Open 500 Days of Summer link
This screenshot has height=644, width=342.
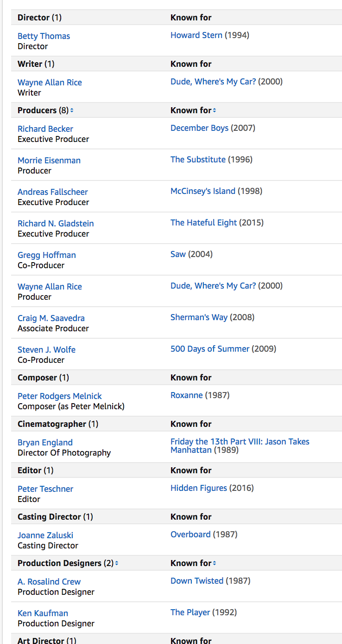click(x=210, y=349)
